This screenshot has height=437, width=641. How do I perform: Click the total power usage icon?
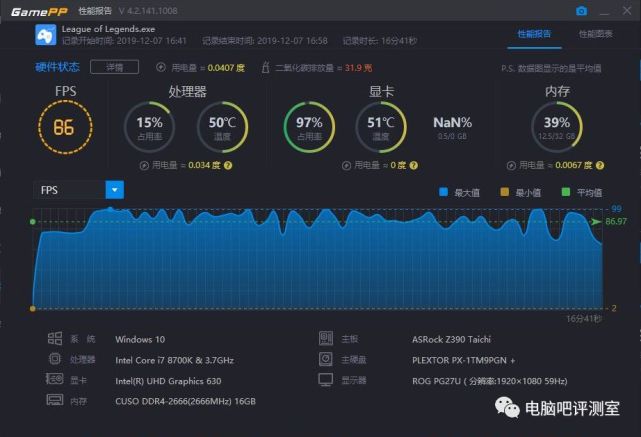pos(161,67)
